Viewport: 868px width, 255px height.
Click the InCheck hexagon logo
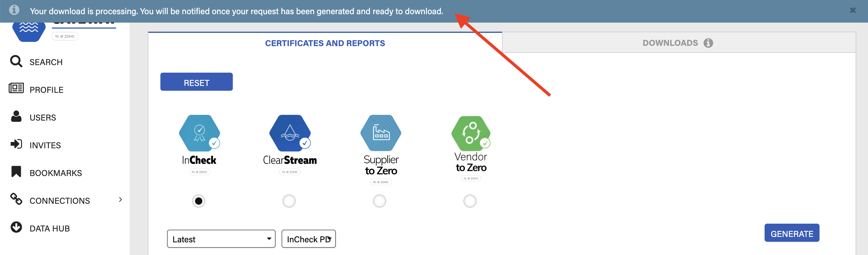(x=199, y=134)
